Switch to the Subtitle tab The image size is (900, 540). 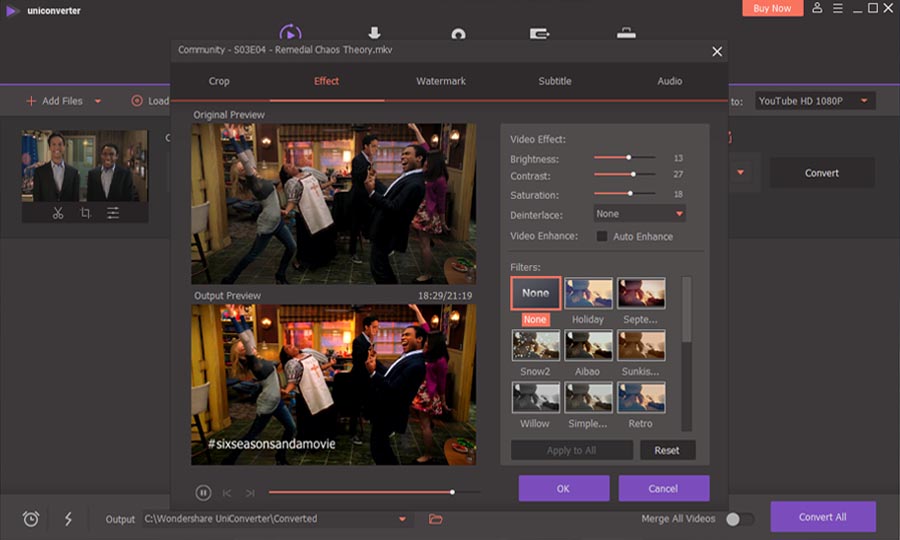pos(554,81)
